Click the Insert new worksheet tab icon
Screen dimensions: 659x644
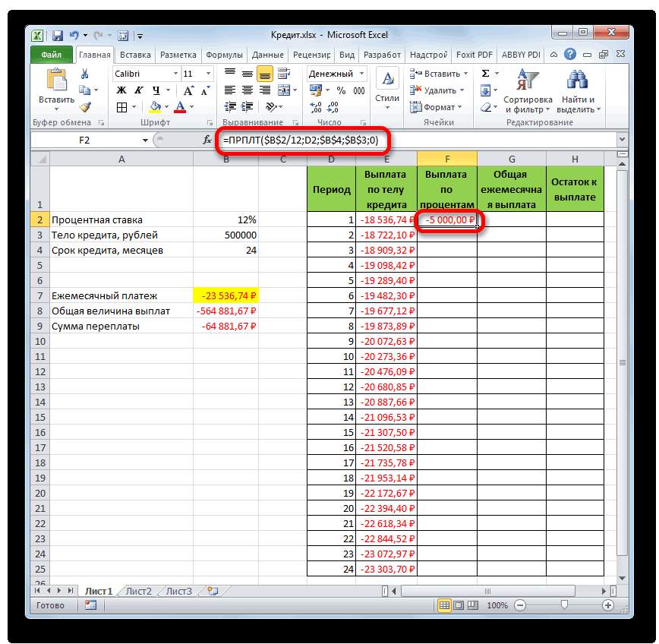(x=213, y=591)
